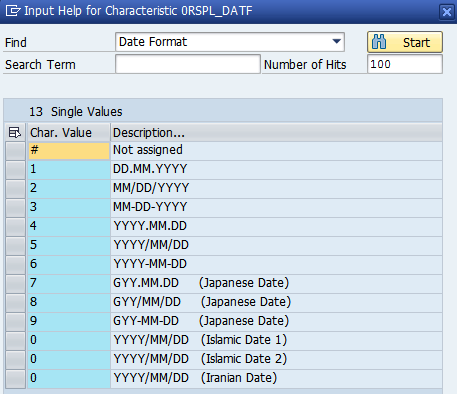
Task: Click the Description column header
Action: tap(276, 132)
